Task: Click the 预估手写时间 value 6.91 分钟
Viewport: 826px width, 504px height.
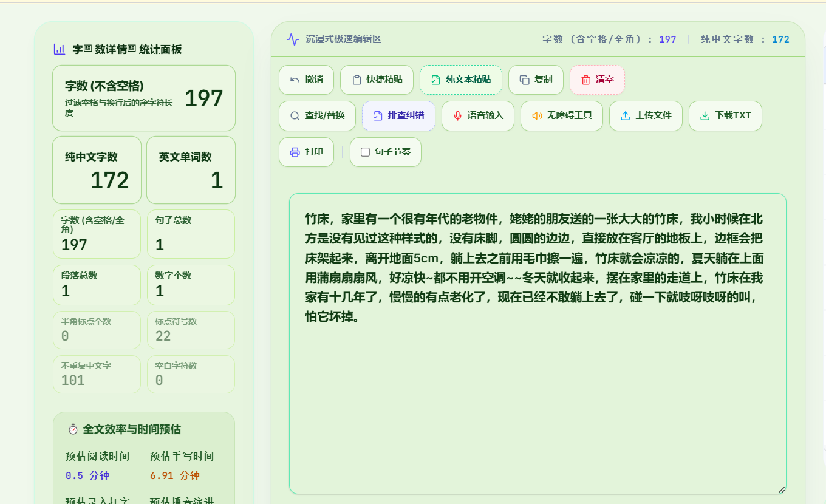Action: pyautogui.click(x=175, y=475)
